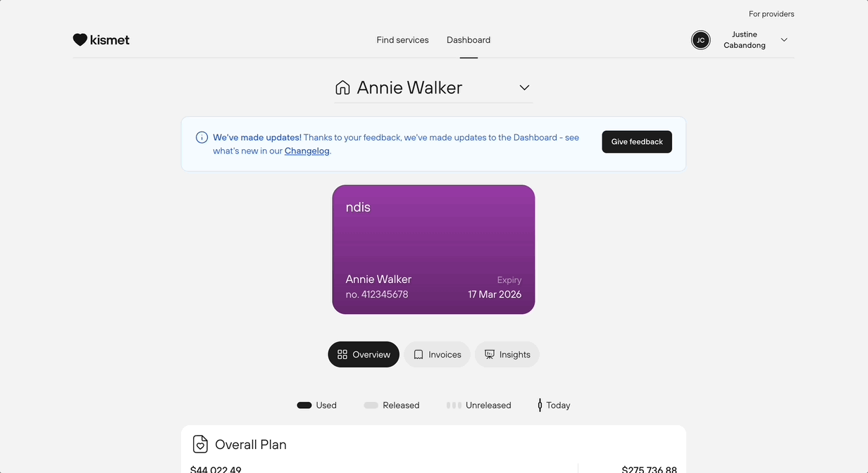Screen dimensions: 868x473
Task: Click the Overall Plan heading
Action: tap(251, 445)
